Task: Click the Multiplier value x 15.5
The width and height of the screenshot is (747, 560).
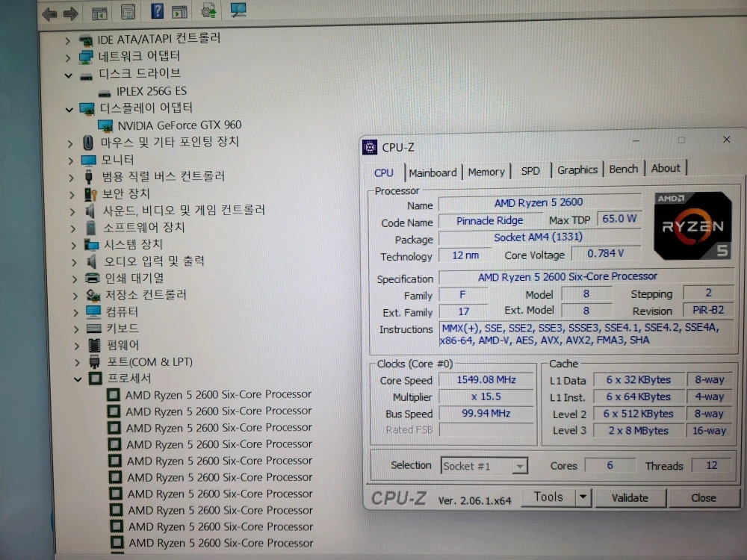Action: coord(486,396)
